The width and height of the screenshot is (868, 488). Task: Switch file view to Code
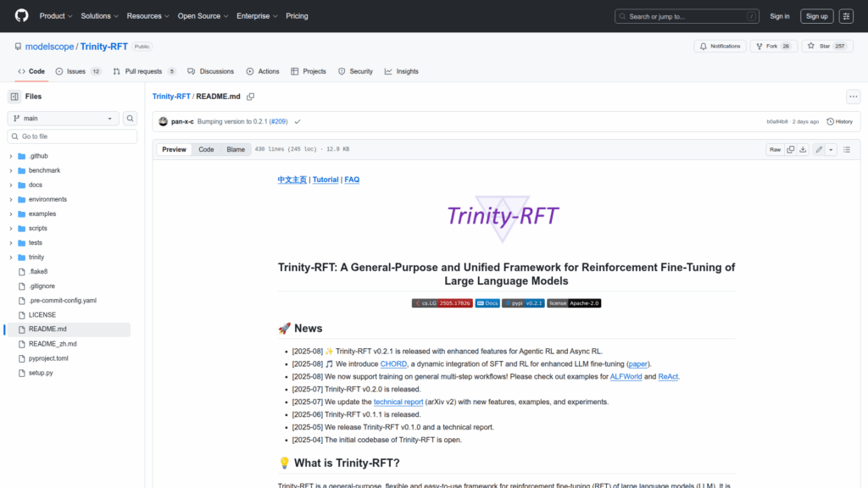tap(206, 150)
